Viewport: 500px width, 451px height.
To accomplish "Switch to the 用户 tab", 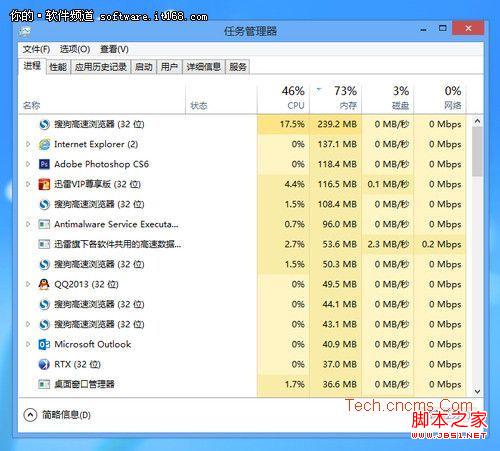I will point(169,67).
